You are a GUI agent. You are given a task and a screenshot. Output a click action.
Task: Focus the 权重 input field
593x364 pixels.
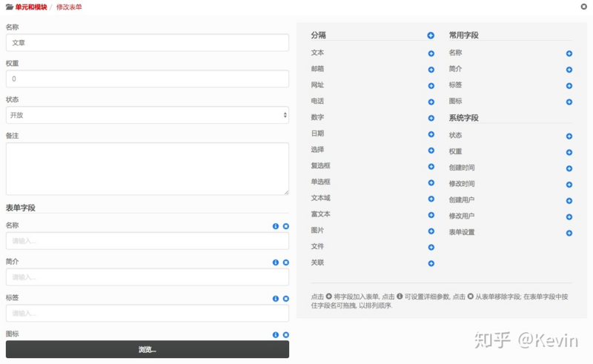pos(148,79)
